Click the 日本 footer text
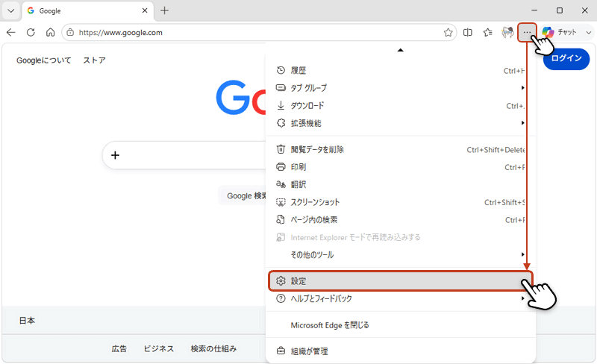Image resolution: width=597 pixels, height=364 pixels. point(27,321)
